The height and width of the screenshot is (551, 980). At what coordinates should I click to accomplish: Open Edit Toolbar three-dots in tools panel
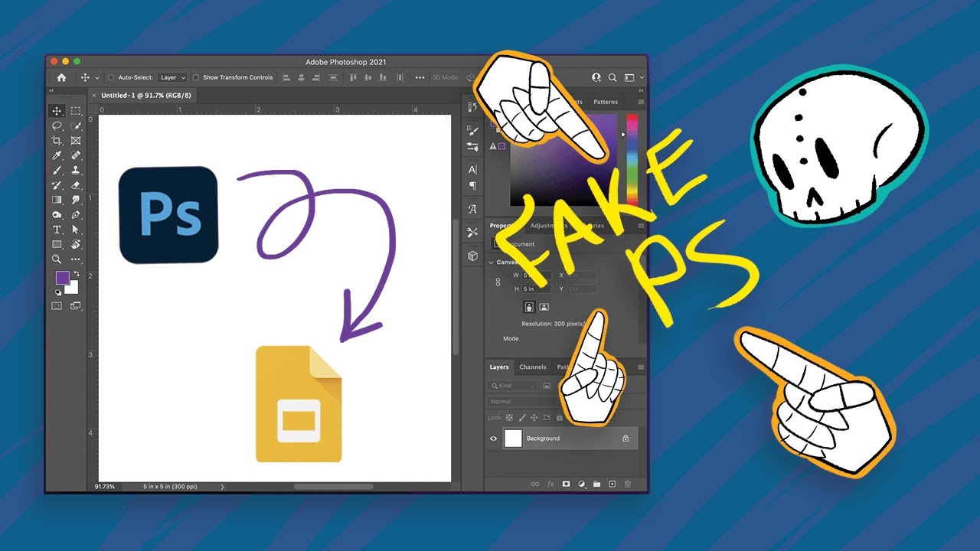click(76, 259)
